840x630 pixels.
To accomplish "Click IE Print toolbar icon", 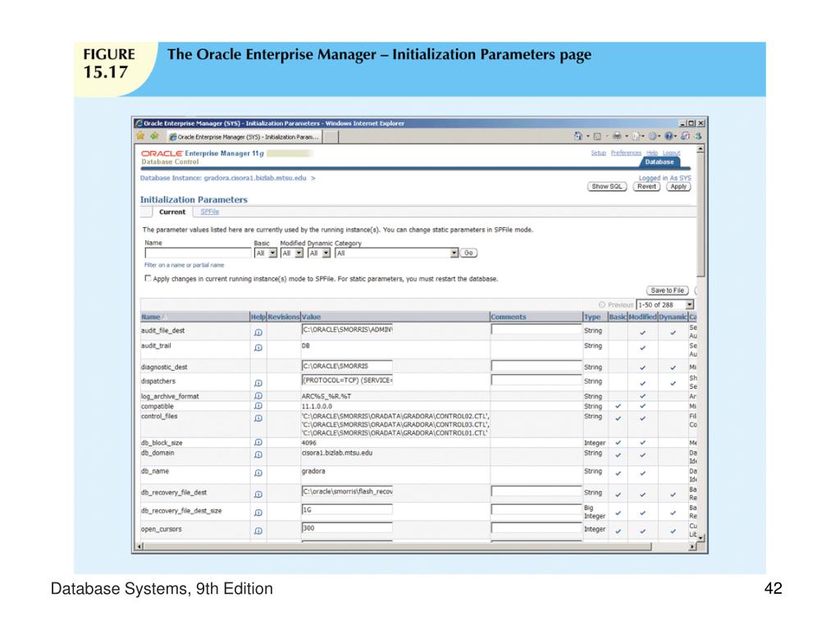I will pyautogui.click(x=617, y=136).
